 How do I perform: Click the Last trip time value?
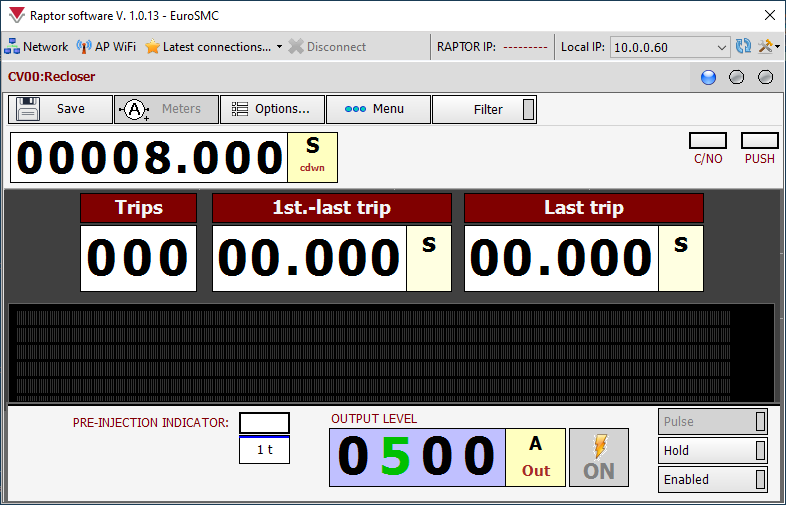pos(561,258)
